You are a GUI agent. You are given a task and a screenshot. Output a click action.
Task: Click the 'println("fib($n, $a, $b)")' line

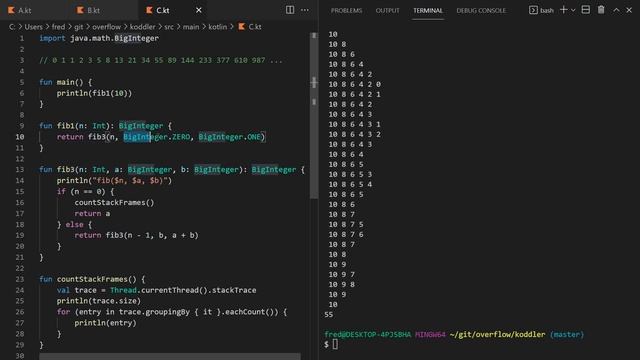coord(114,180)
